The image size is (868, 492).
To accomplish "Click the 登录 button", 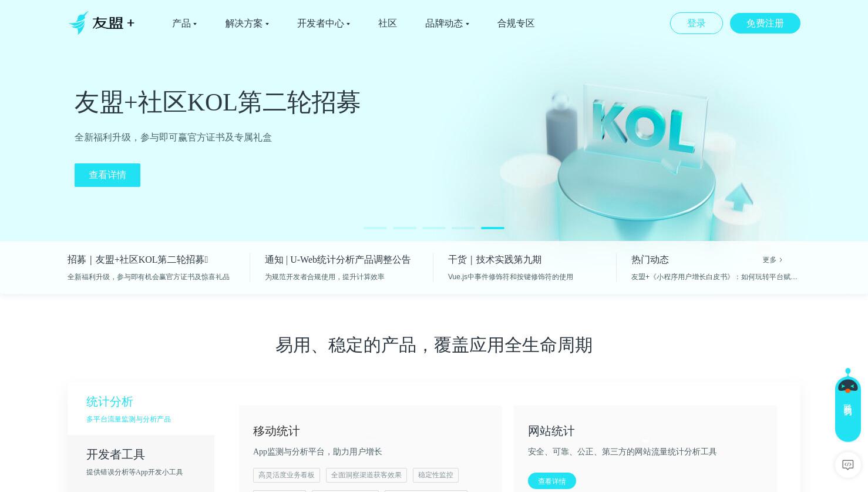I will (x=697, y=23).
